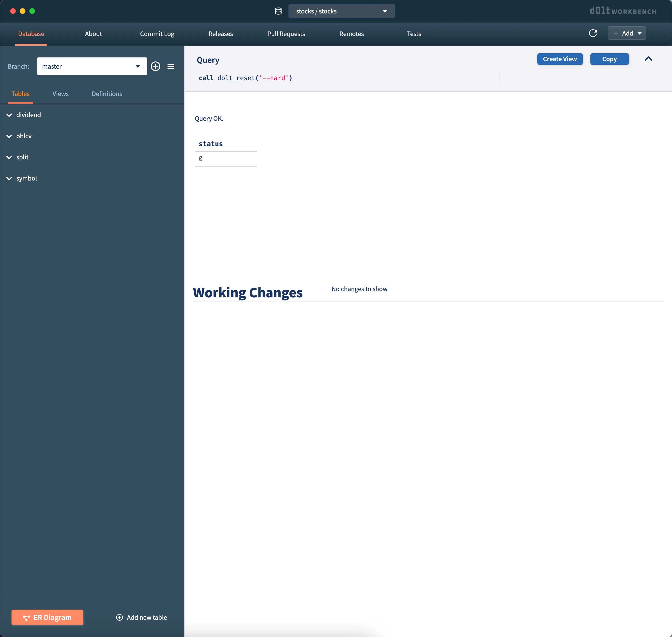This screenshot has width=672, height=637.
Task: Expand the dividend table
Action: (9, 115)
